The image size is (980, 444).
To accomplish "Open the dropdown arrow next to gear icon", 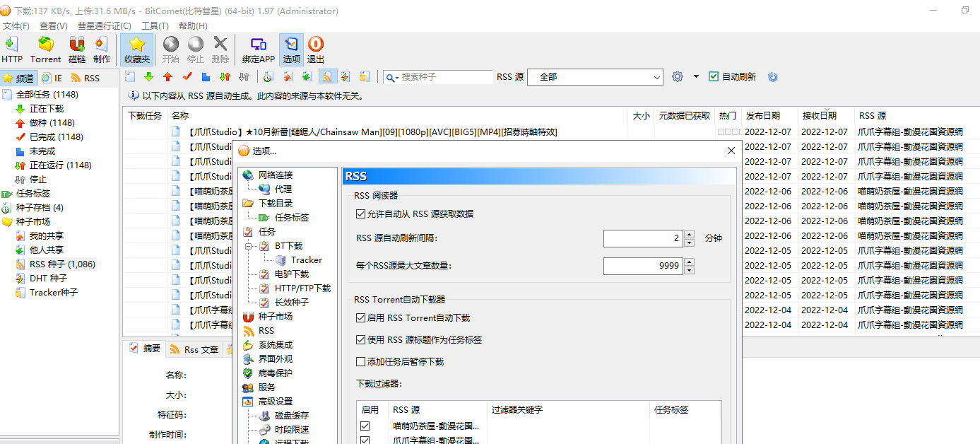I will click(x=696, y=76).
